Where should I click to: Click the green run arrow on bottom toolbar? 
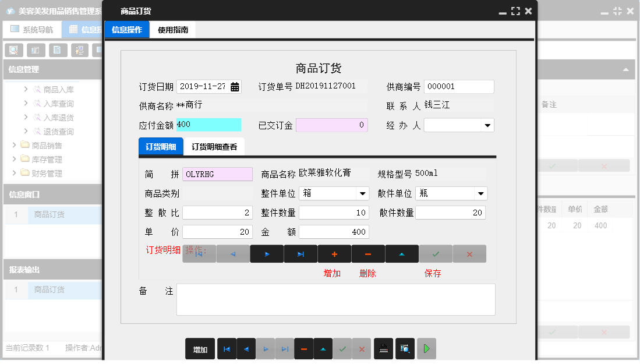[x=426, y=348]
